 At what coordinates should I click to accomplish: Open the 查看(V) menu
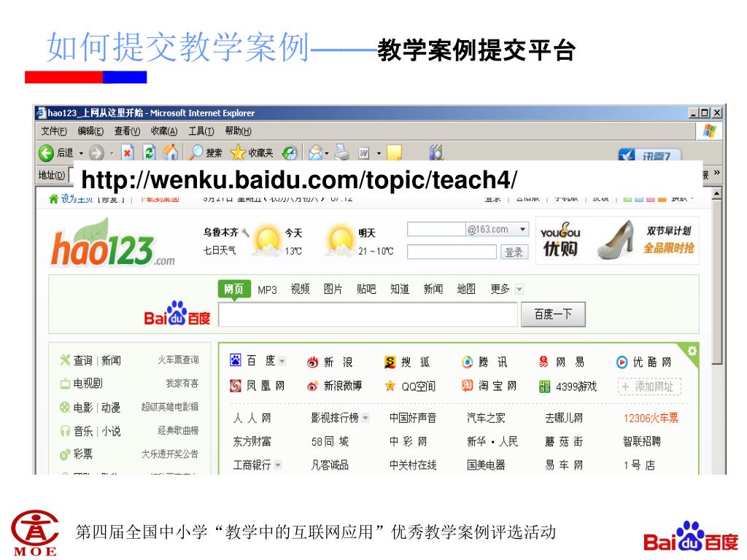click(x=127, y=131)
